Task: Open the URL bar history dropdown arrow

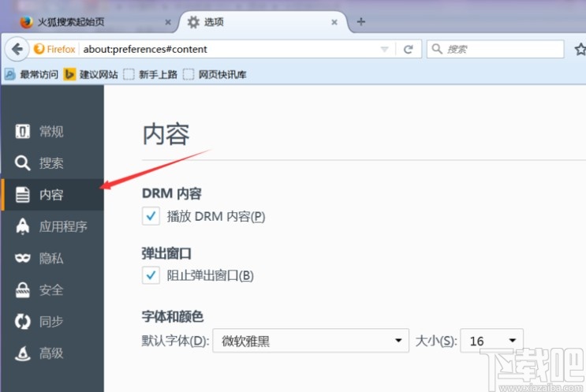Action: click(x=384, y=50)
